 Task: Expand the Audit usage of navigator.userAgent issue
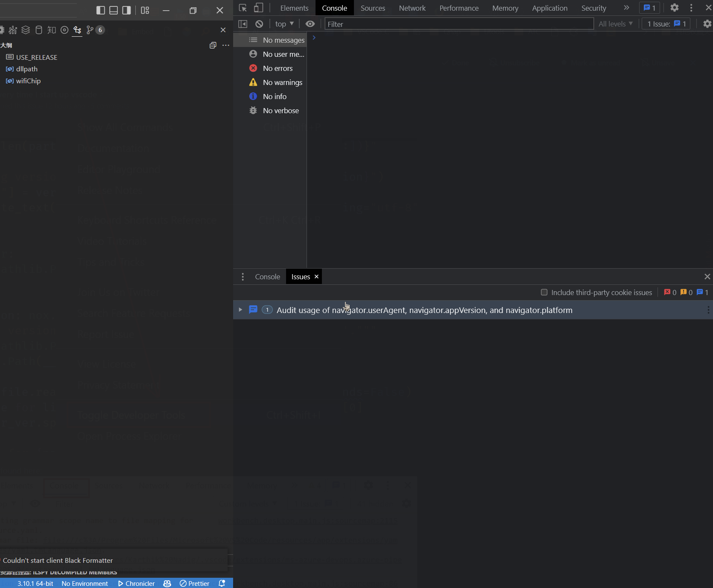[x=240, y=310]
